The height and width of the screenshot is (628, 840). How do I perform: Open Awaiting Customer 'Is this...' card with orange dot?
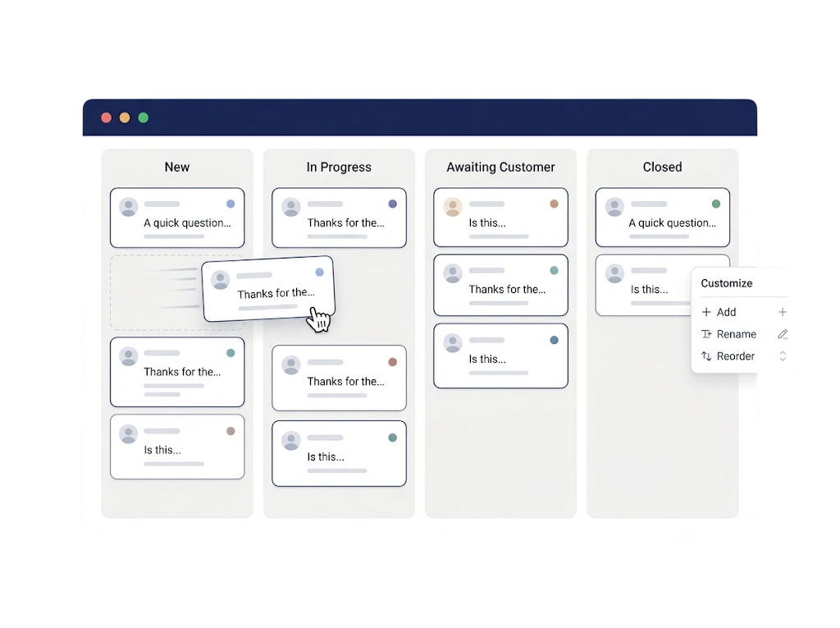pos(501,218)
